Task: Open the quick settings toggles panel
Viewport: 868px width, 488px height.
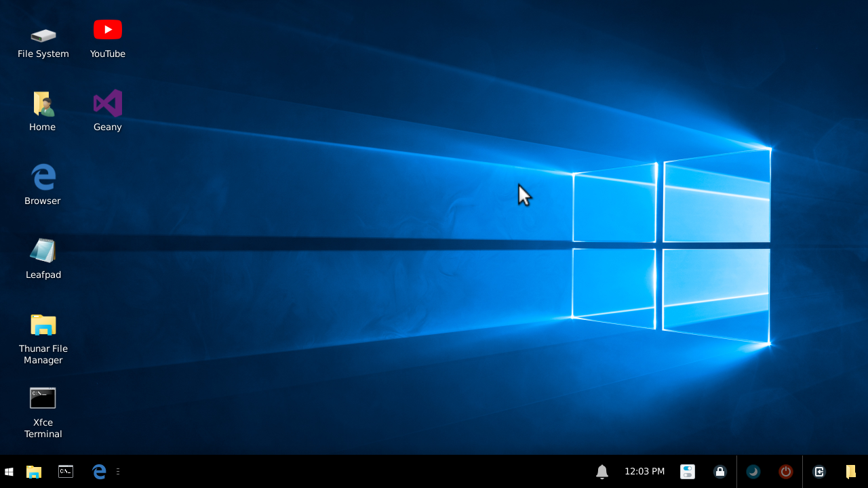Action: 687,471
